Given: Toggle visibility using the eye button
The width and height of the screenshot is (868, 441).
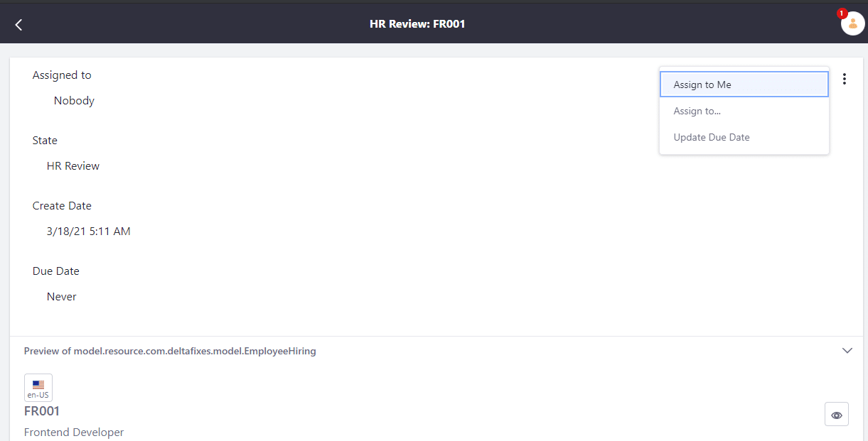Looking at the screenshot, I should (x=836, y=413).
